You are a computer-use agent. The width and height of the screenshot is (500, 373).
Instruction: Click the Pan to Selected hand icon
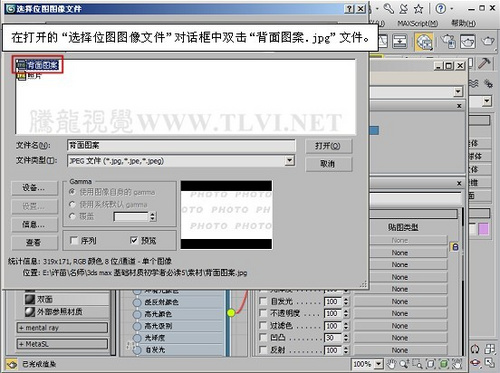coord(457,364)
